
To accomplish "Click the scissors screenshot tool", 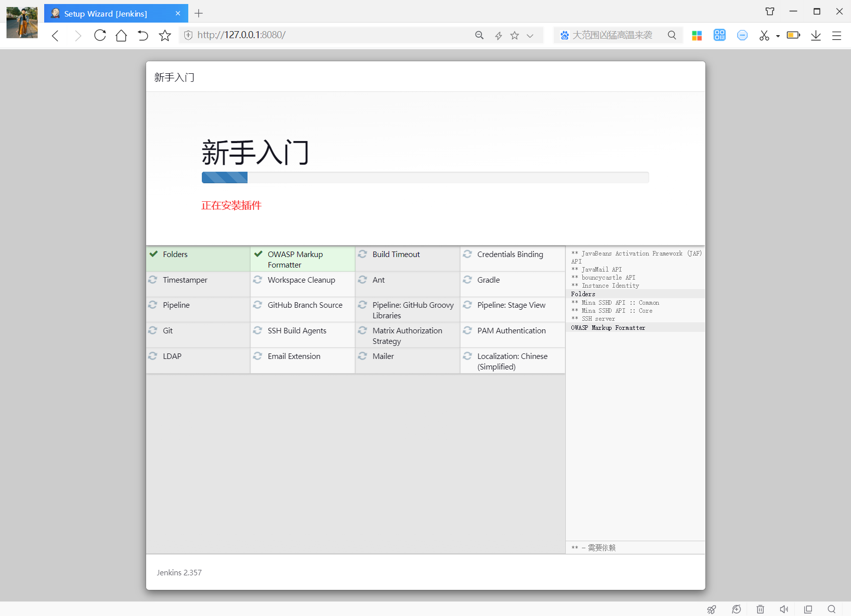I will (764, 35).
